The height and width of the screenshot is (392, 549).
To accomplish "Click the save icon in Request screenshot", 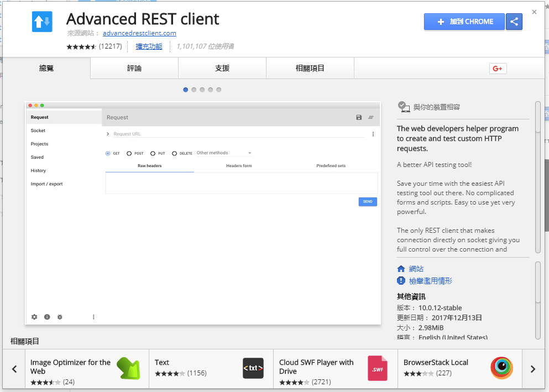I will [x=359, y=117].
